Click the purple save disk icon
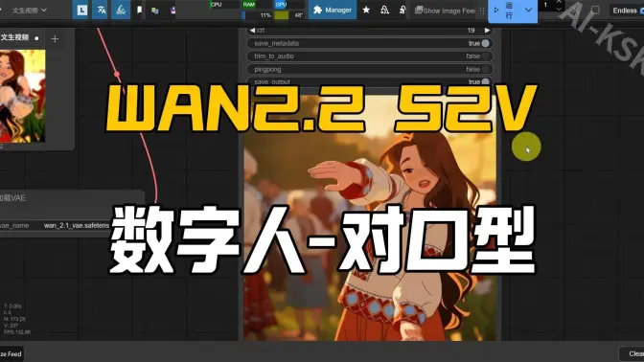The width and height of the screenshot is (644, 362). [172, 11]
